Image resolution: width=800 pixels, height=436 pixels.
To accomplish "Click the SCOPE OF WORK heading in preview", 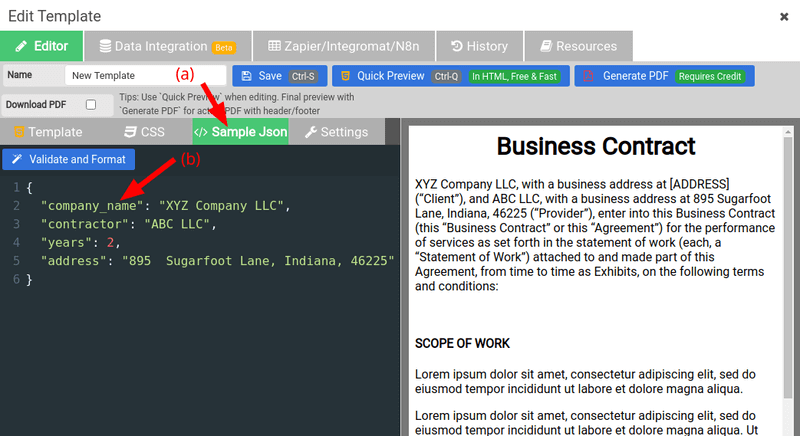I will pos(462,343).
